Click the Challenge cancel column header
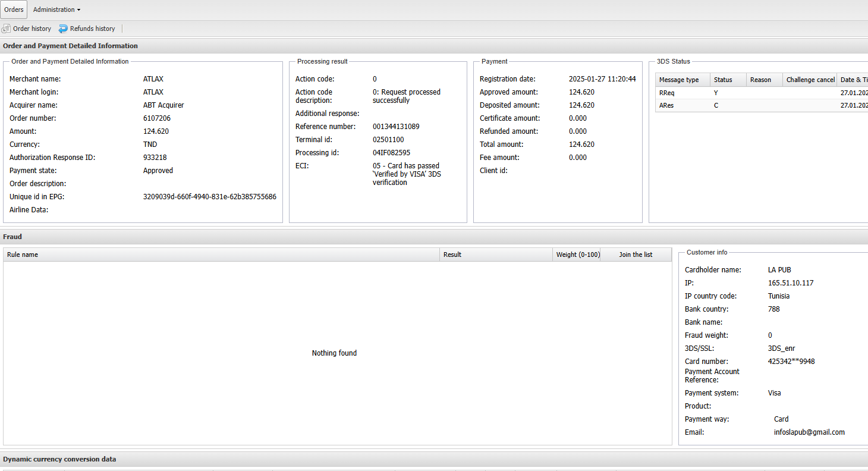Screen dimensions: 868x471 coord(810,80)
